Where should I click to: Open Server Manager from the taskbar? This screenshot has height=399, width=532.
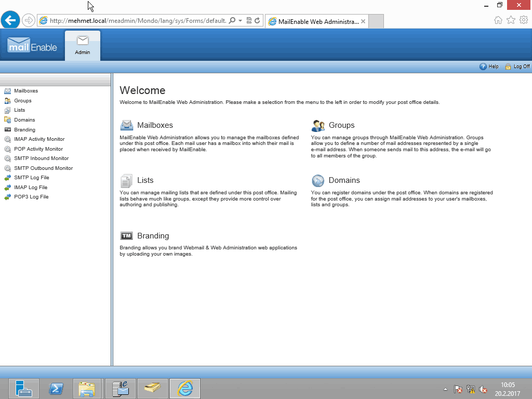24,389
